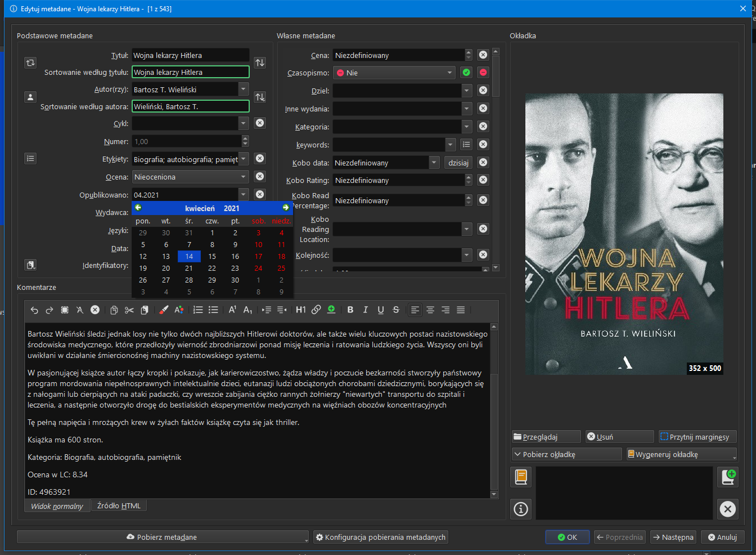The image size is (756, 555).
Task: Clear the Ocena rating value
Action: (x=260, y=177)
